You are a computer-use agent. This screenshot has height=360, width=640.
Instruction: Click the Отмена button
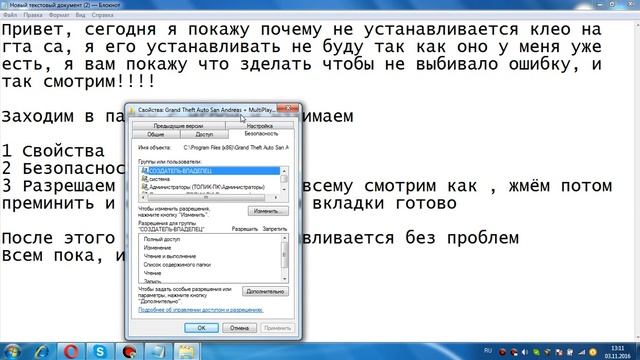pos(239,328)
